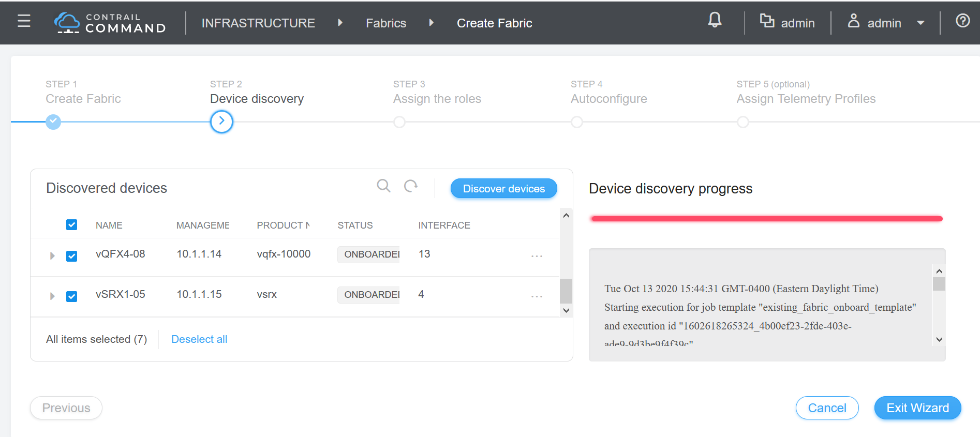Click the red device discovery progress bar
The image size is (980, 437).
766,219
